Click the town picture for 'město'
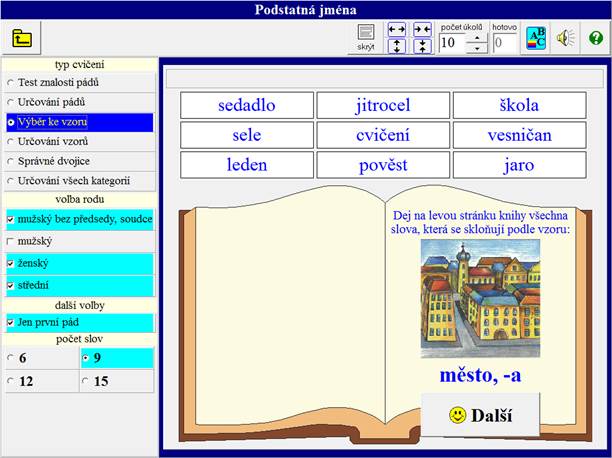The image size is (612, 458). coord(480,298)
